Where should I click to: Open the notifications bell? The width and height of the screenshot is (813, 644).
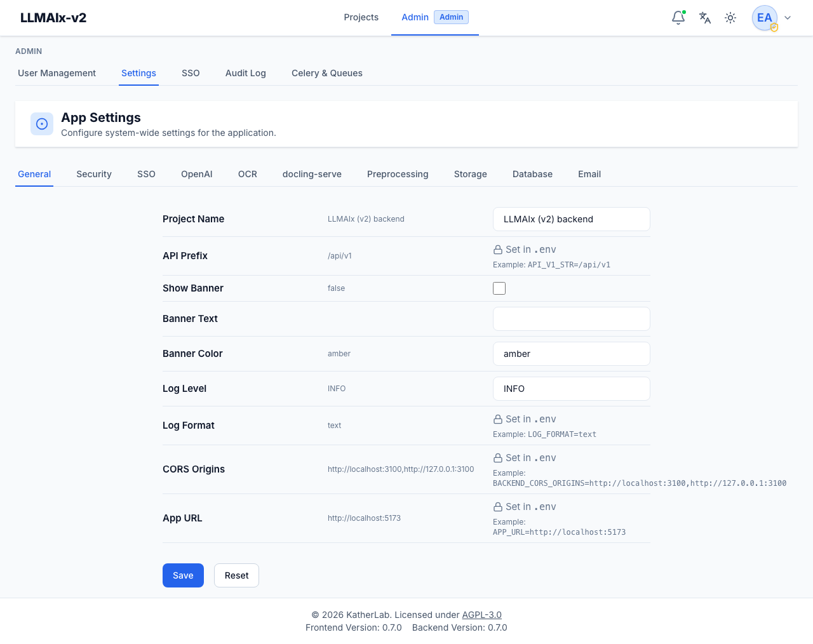(x=678, y=18)
